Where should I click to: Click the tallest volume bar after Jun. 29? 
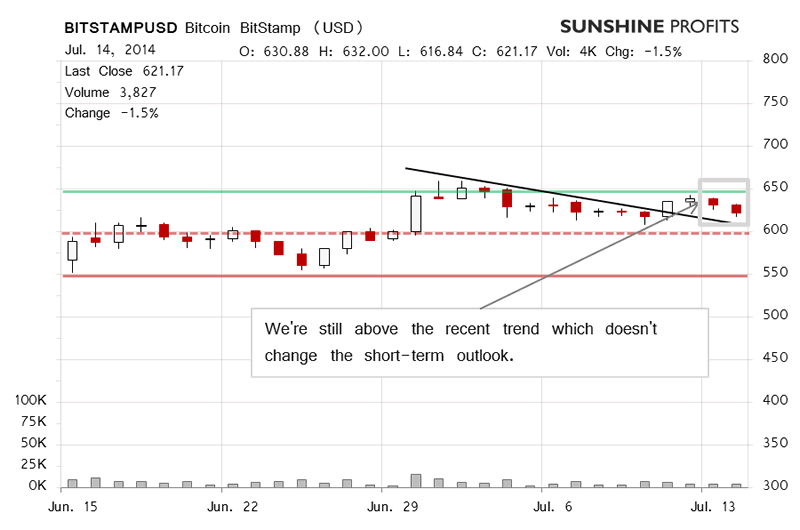pos(416,481)
